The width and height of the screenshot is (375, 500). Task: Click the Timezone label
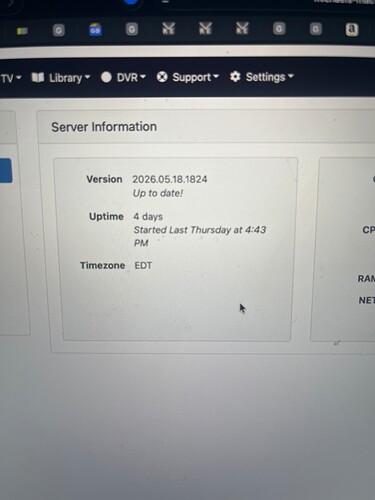coord(102,265)
